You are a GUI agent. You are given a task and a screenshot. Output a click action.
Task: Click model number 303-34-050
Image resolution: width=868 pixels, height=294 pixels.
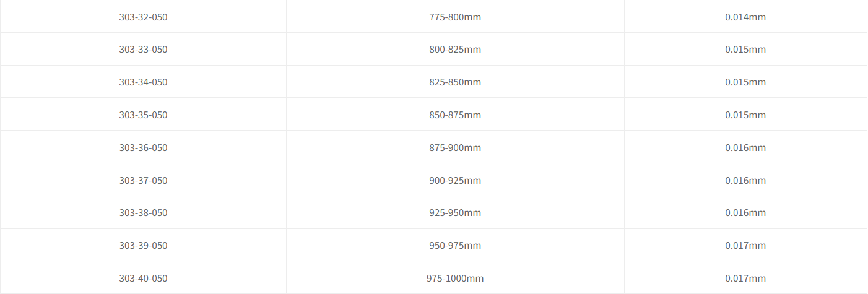click(143, 82)
